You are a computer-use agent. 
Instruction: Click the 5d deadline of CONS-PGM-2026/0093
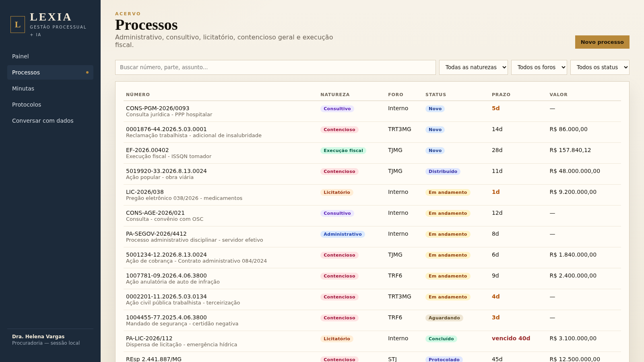pyautogui.click(x=496, y=108)
